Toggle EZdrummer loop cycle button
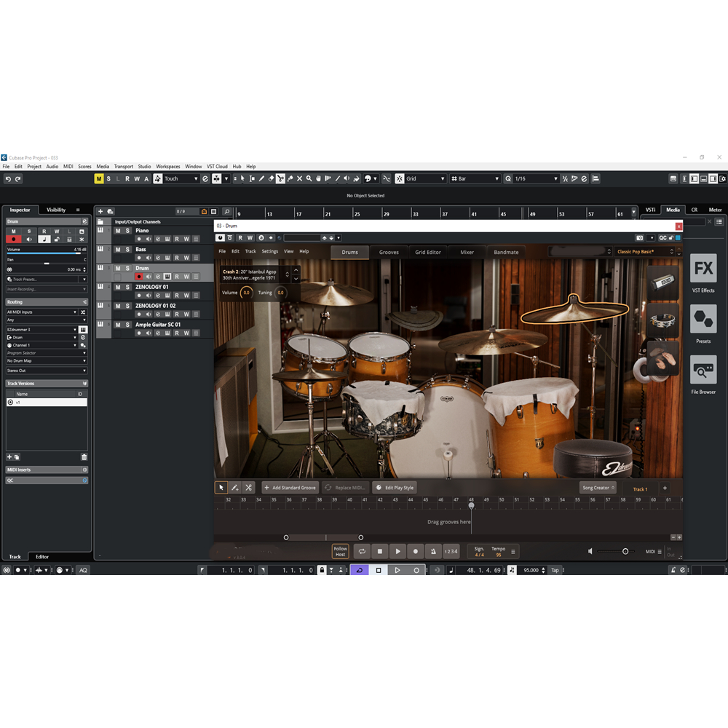This screenshot has width=728, height=728. pyautogui.click(x=362, y=551)
